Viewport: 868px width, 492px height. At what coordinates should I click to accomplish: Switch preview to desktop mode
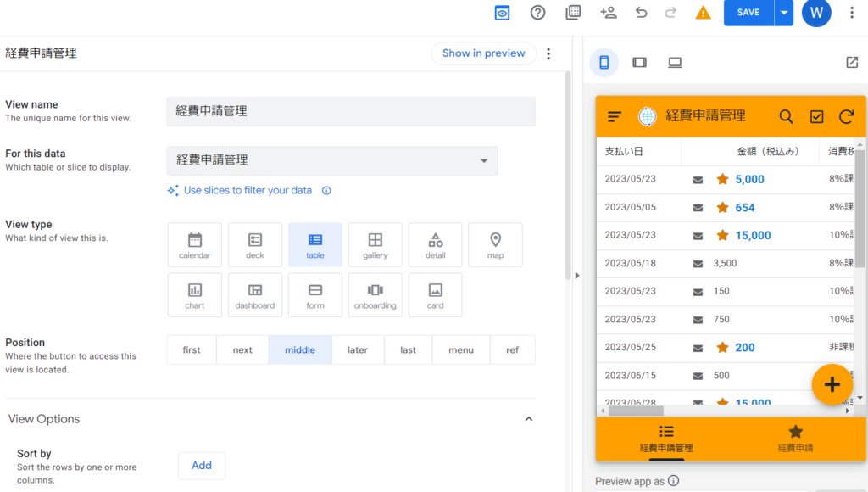pyautogui.click(x=676, y=62)
